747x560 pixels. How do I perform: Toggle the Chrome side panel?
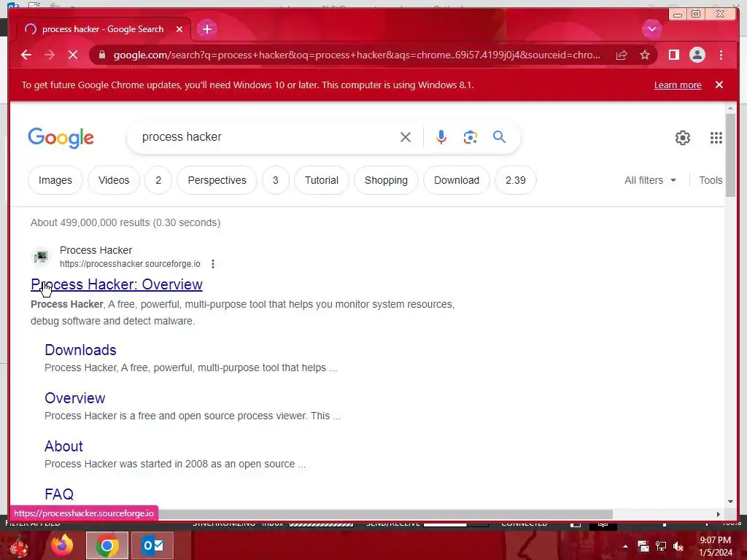click(x=673, y=55)
